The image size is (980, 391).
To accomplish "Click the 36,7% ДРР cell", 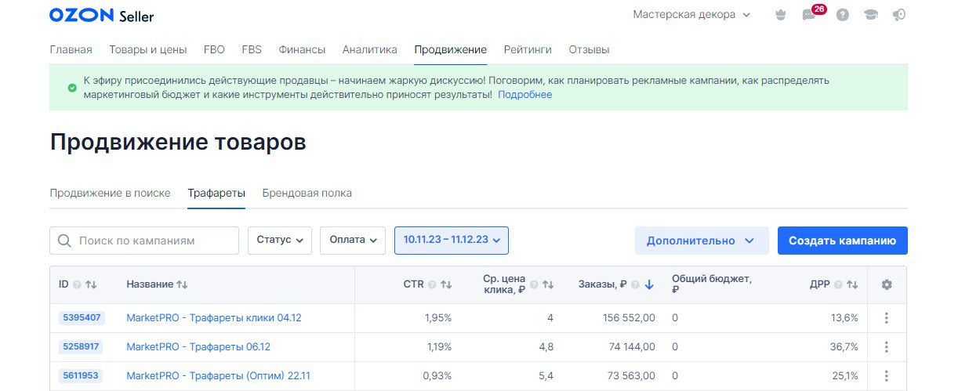I will 844,346.
